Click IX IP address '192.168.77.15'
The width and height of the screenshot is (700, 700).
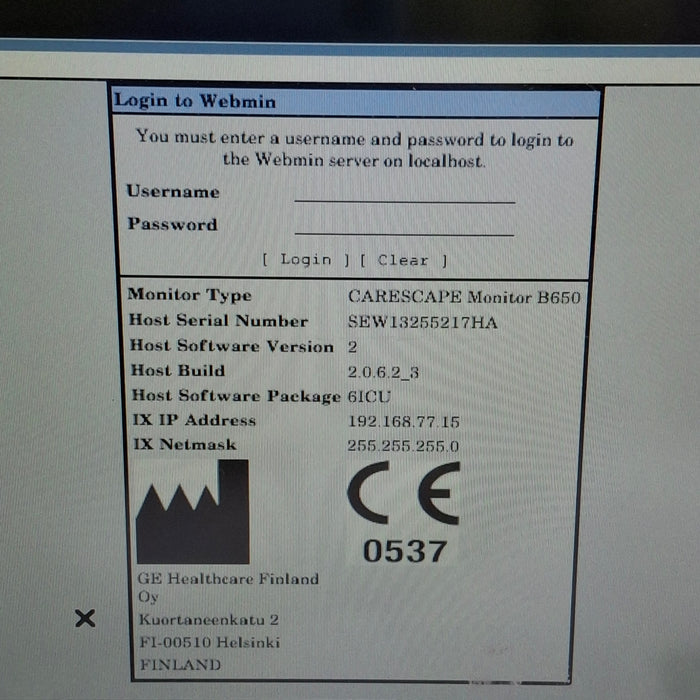point(404,421)
